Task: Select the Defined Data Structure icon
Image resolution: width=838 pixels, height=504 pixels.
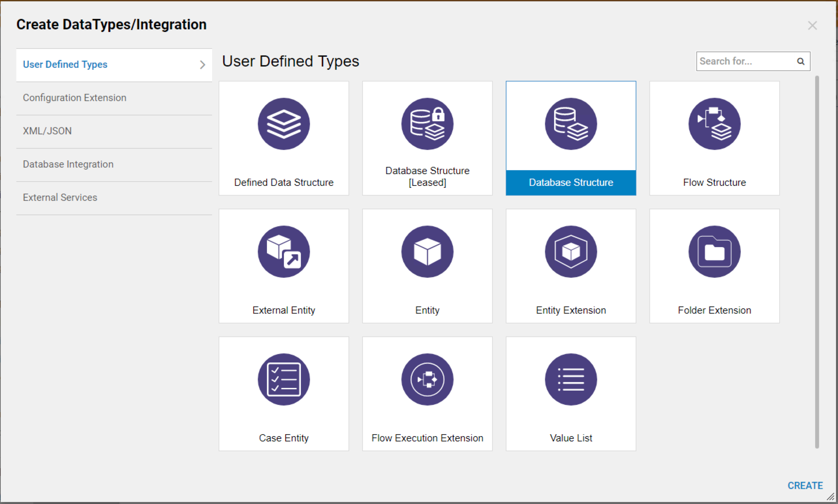Action: pyautogui.click(x=284, y=124)
